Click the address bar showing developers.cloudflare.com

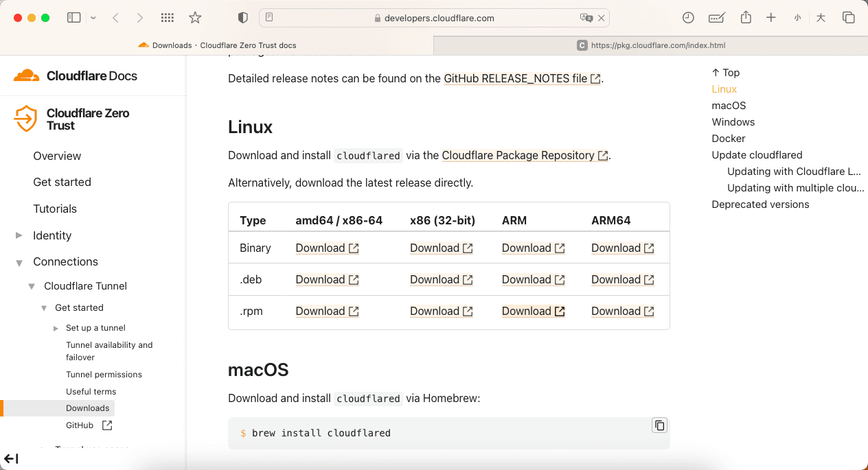click(434, 18)
